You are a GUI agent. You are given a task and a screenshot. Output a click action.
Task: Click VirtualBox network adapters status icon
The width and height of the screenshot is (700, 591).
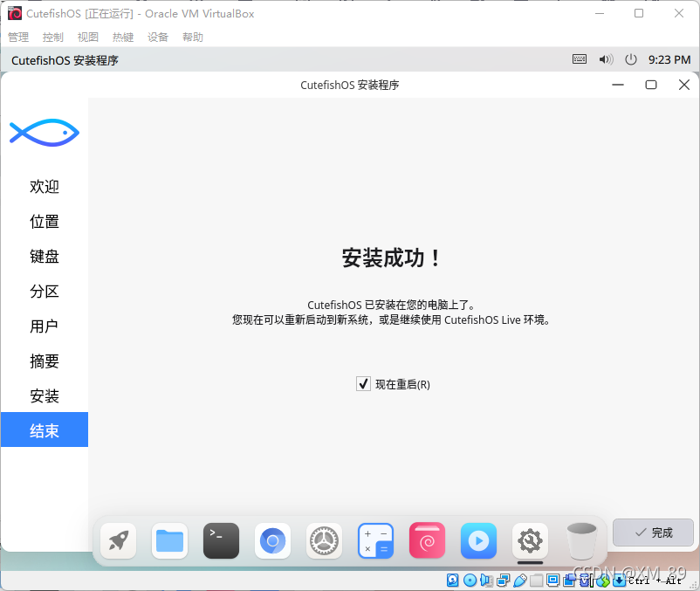[503, 581]
